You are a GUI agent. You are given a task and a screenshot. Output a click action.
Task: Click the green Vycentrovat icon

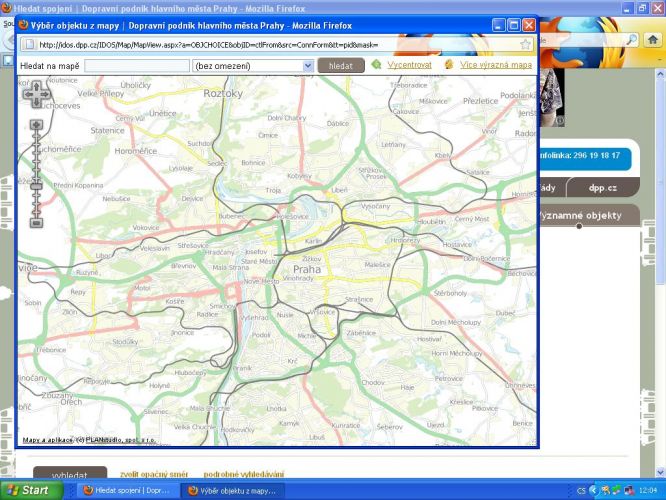click(376, 65)
